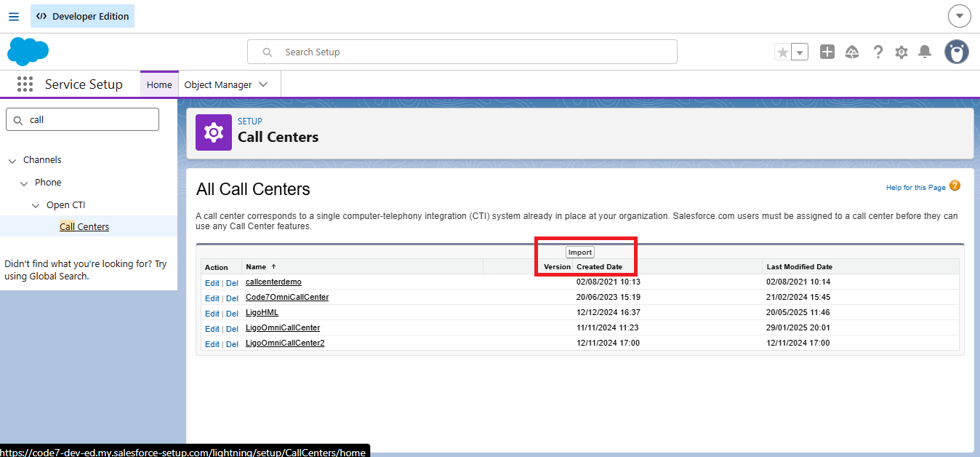Click the Created Date column header
Viewport: 980px width, 457px height.
[599, 267]
